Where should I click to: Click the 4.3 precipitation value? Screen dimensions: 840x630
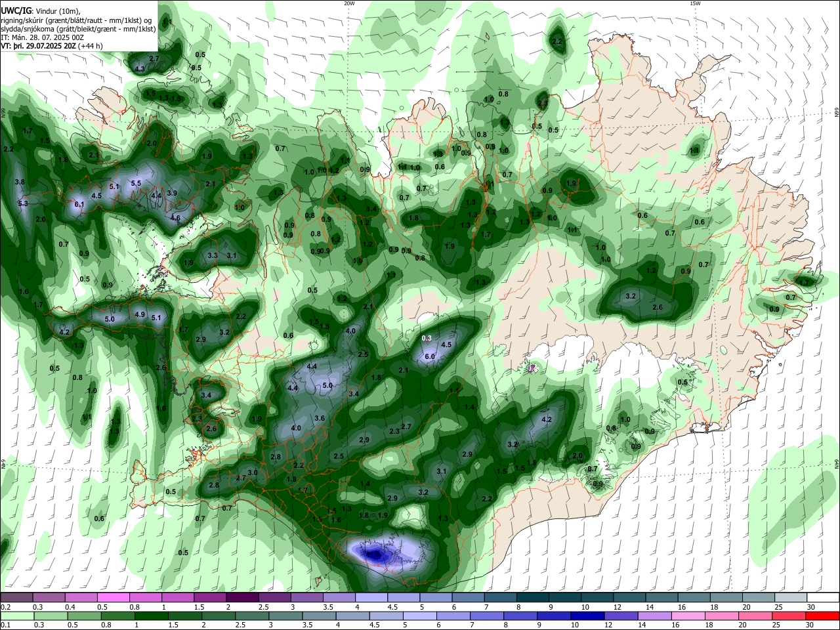click(x=139, y=70)
